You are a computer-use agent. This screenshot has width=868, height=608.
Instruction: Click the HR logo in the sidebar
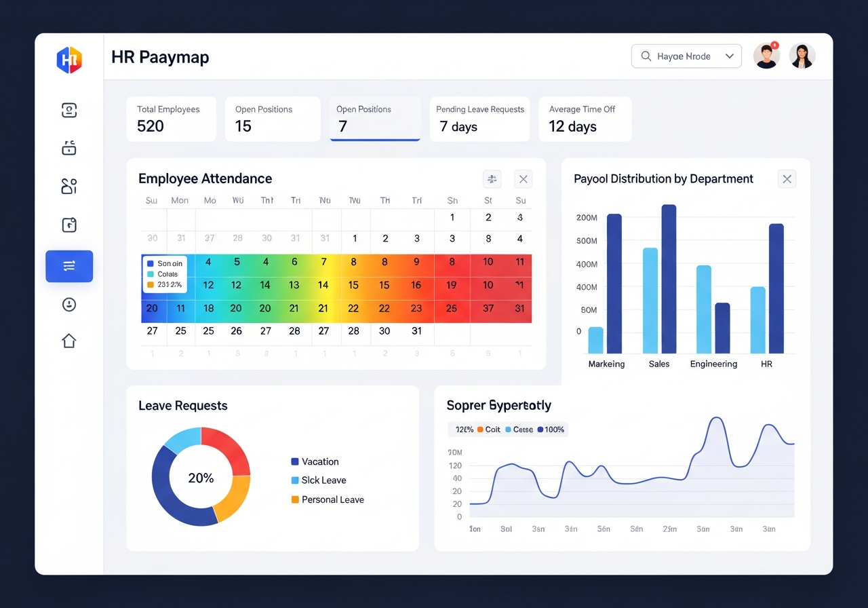(x=69, y=60)
